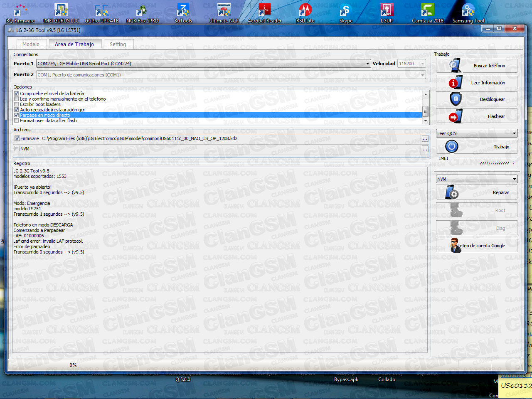Click the Flashear button

[x=477, y=116]
